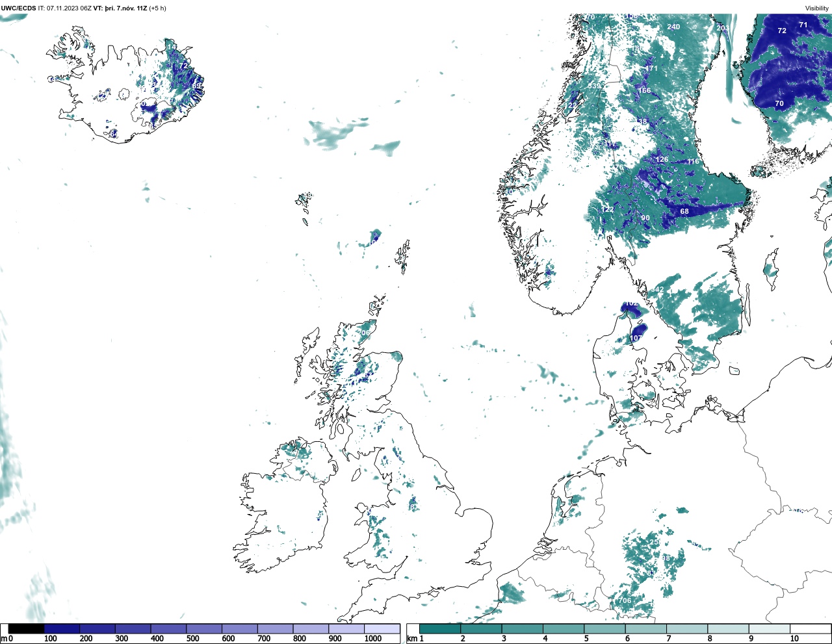Viewport: 832px width, 644px height.
Task: Select the 2–3 km legend swatch
Action: pyautogui.click(x=481, y=628)
